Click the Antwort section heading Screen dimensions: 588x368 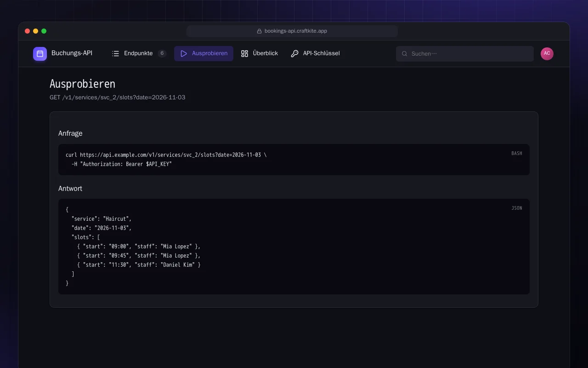tap(70, 189)
